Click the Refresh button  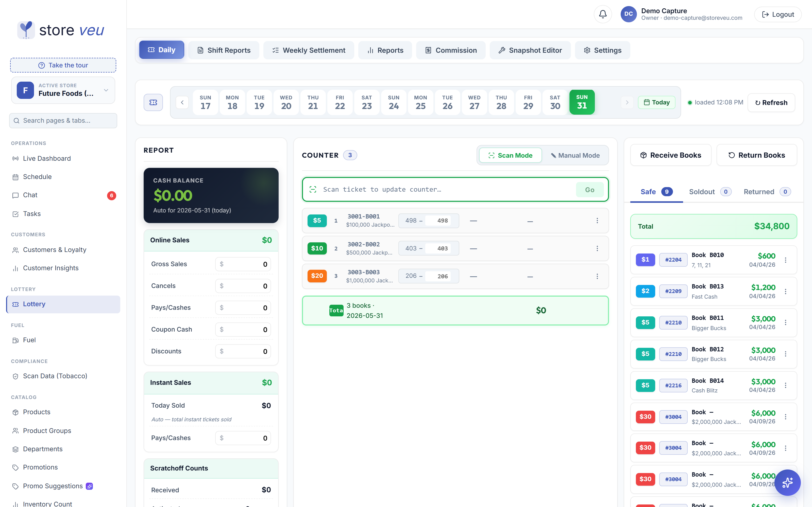coord(771,103)
